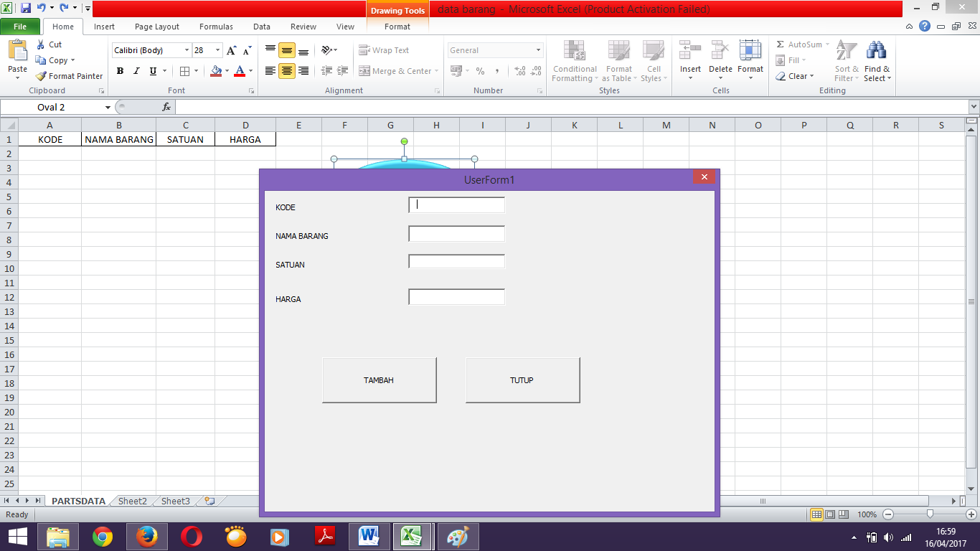Toggle underline formatting

click(153, 71)
